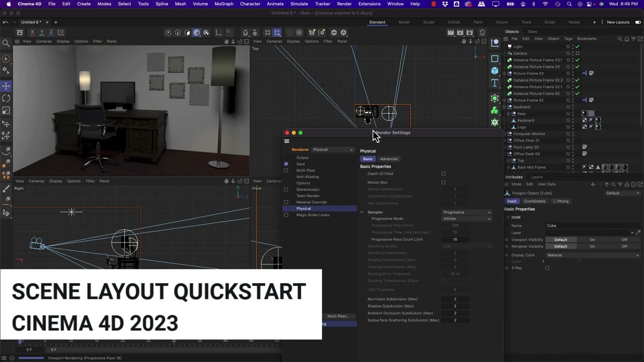Click the filter icon in Objects manager
Image resolution: width=644 pixels, height=362 pixels.
633,39
